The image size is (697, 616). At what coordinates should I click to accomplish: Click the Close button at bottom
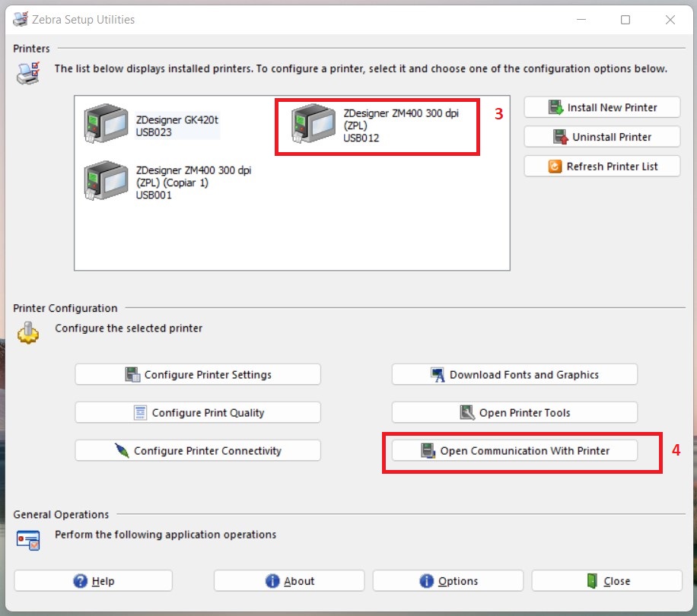[606, 581]
